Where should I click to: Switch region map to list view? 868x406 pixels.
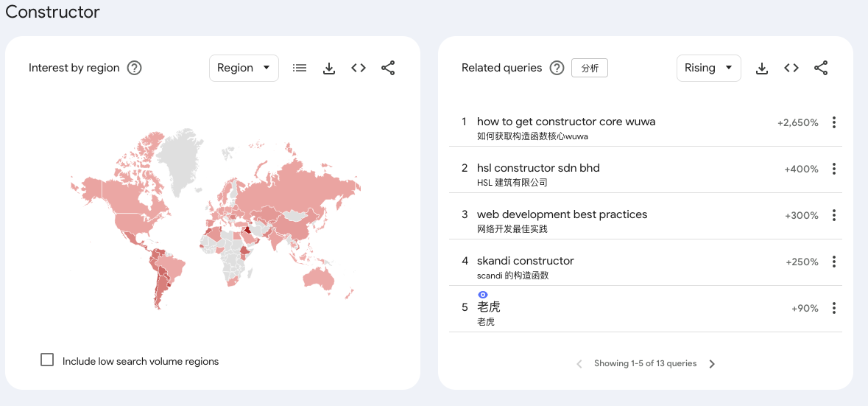coord(300,68)
